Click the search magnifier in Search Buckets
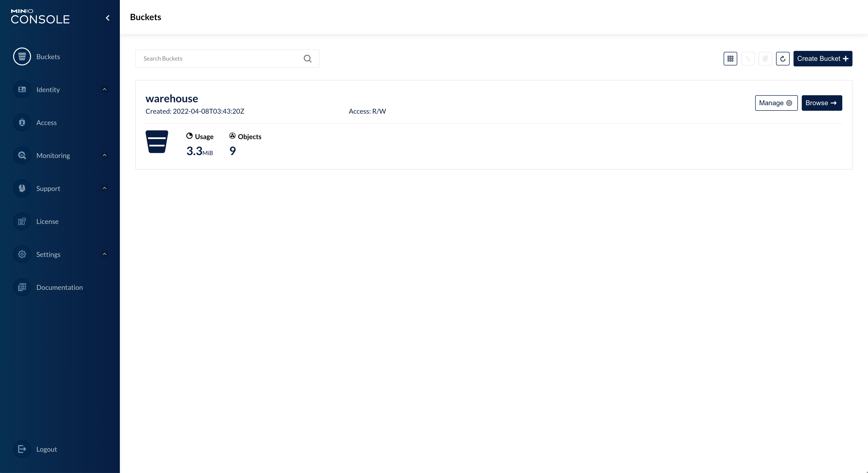This screenshot has height=473, width=868. [x=307, y=58]
